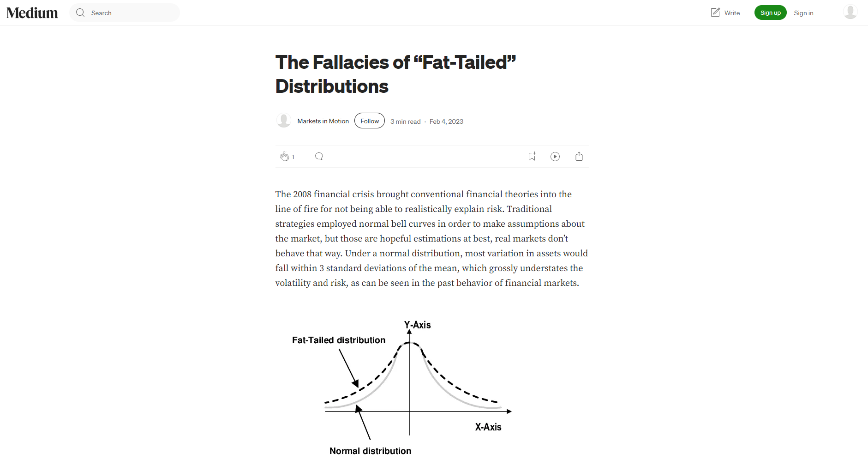868x460 pixels.
Task: Click the Write pencil icon
Action: click(x=715, y=12)
